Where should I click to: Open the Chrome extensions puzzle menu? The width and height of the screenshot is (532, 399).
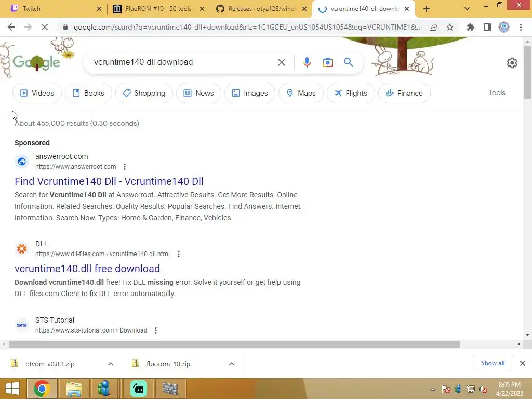[x=470, y=27]
